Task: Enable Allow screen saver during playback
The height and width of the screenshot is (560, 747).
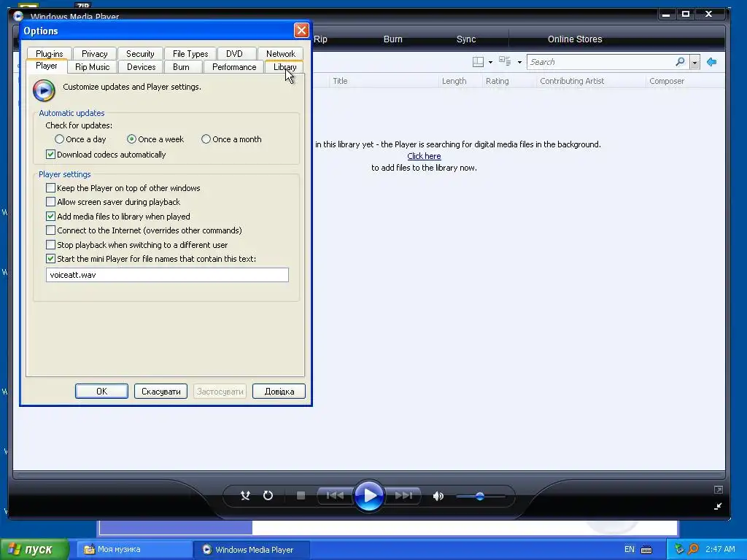Action: click(x=50, y=202)
